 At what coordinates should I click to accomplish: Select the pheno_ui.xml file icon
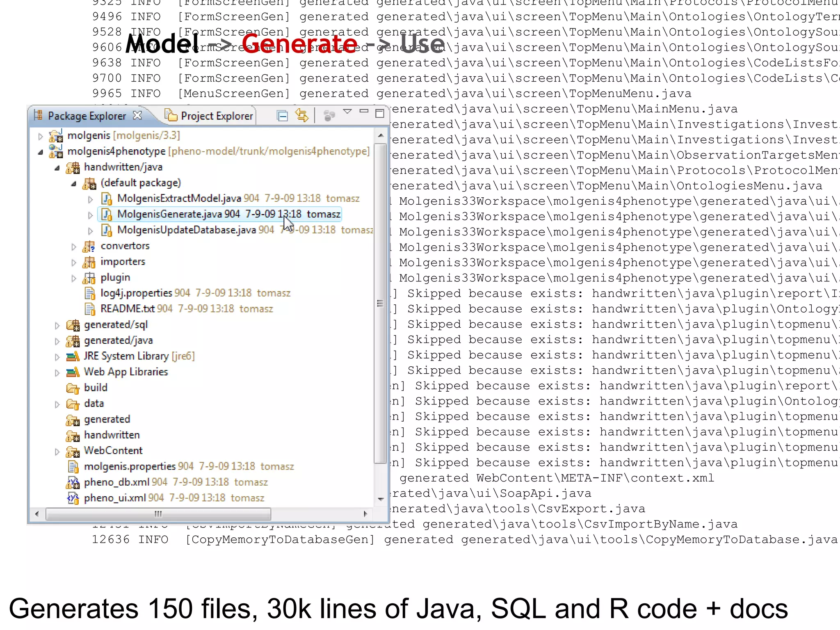pos(73,498)
